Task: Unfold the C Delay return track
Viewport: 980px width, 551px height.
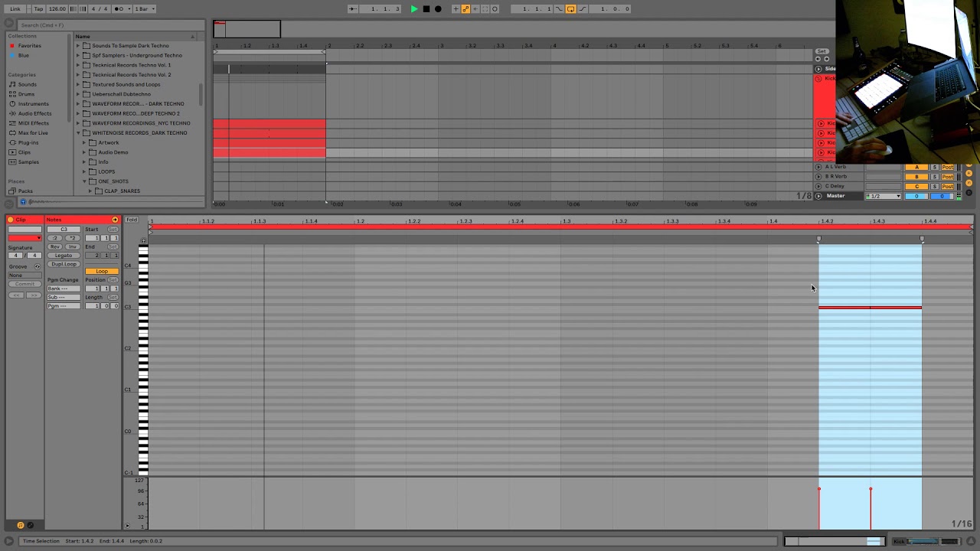Action: [818, 186]
